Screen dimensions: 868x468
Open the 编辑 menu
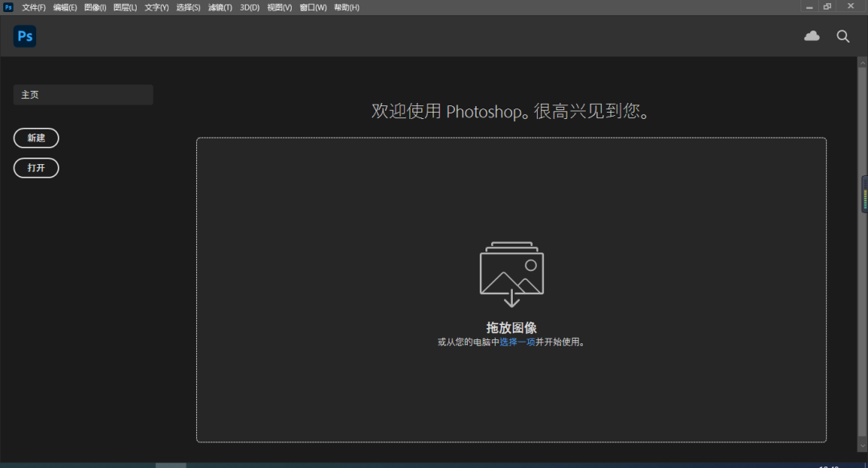coord(63,6)
